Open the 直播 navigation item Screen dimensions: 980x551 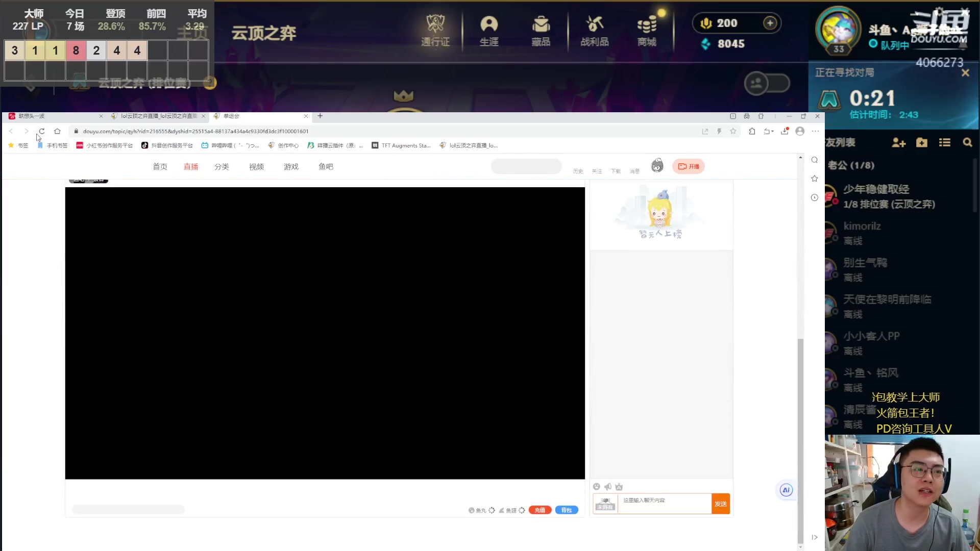click(191, 167)
